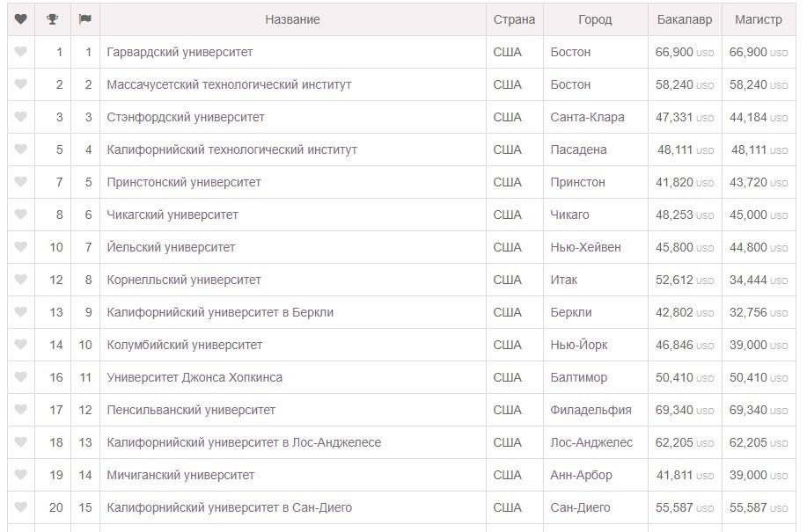Select Калифорнийский университет в Сан-Диего row
The width and height of the screenshot is (807, 532).
[401, 507]
